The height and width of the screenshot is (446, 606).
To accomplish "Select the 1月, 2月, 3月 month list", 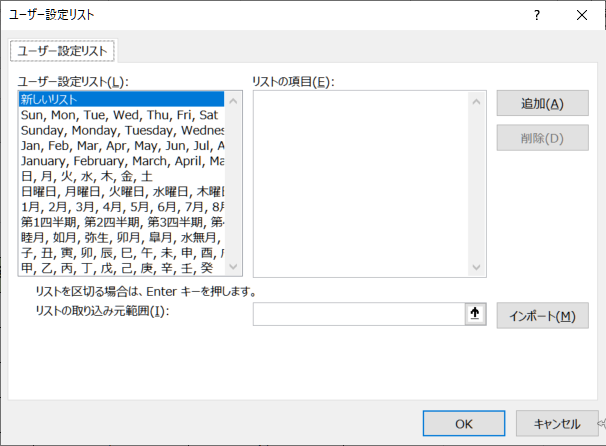I will pos(122,207).
